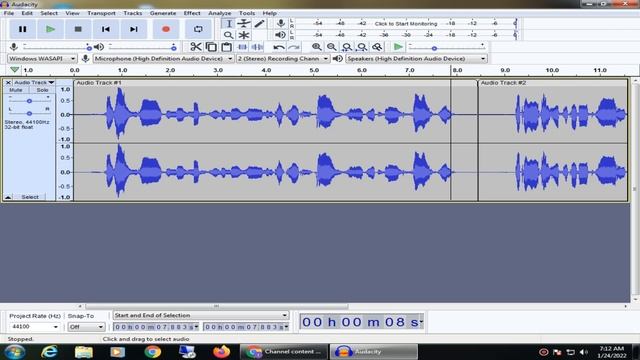Skip to end of project
This screenshot has height=360, width=640.
[133, 29]
